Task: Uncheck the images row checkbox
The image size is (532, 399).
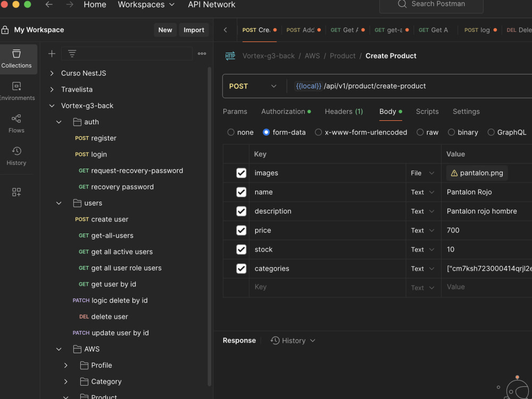Action: coord(241,173)
